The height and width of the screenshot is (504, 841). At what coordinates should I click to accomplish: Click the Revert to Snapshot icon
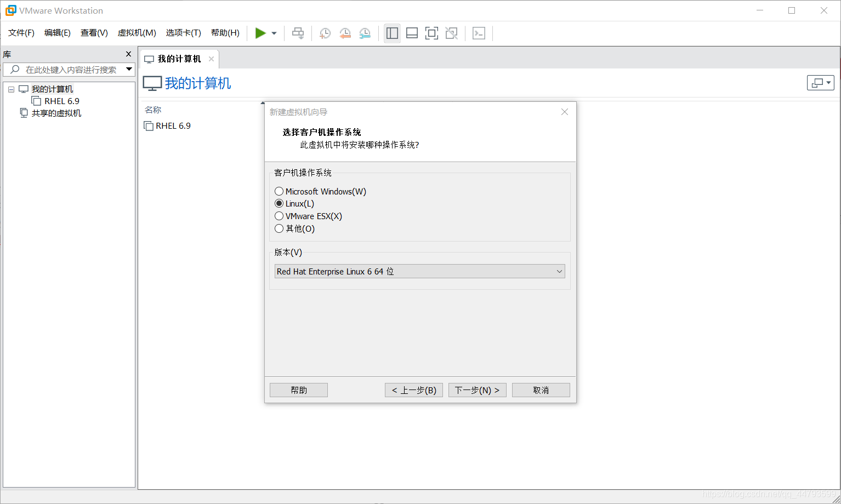click(x=345, y=33)
